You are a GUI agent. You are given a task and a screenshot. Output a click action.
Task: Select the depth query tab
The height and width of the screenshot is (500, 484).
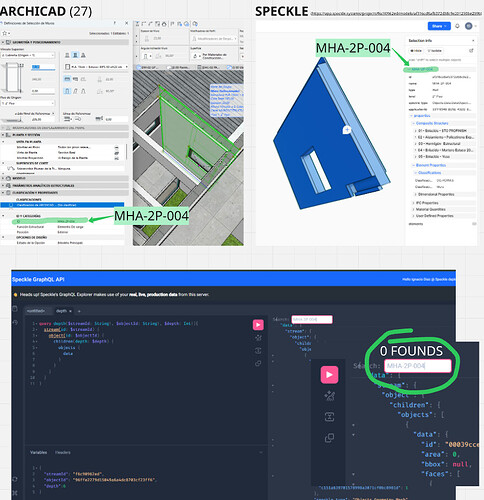pyautogui.click(x=61, y=311)
